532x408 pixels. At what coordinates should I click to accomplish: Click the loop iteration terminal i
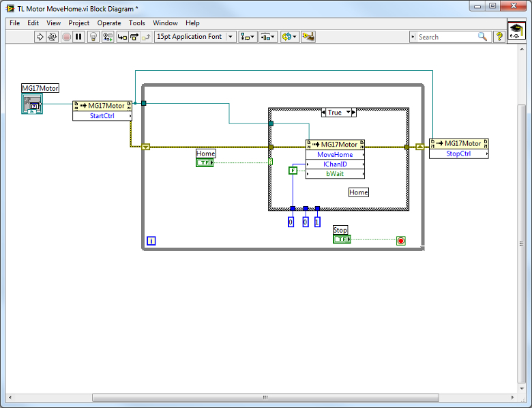coord(151,241)
